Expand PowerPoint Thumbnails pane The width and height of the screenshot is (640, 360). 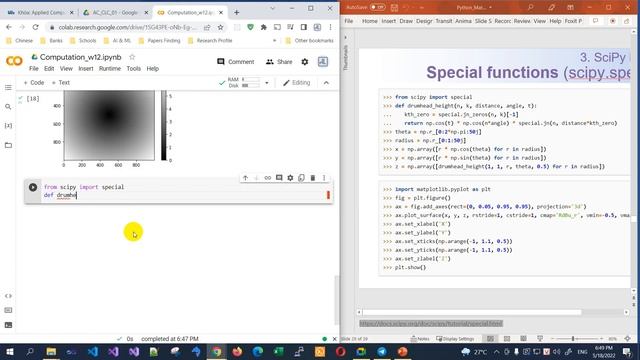(x=346, y=37)
